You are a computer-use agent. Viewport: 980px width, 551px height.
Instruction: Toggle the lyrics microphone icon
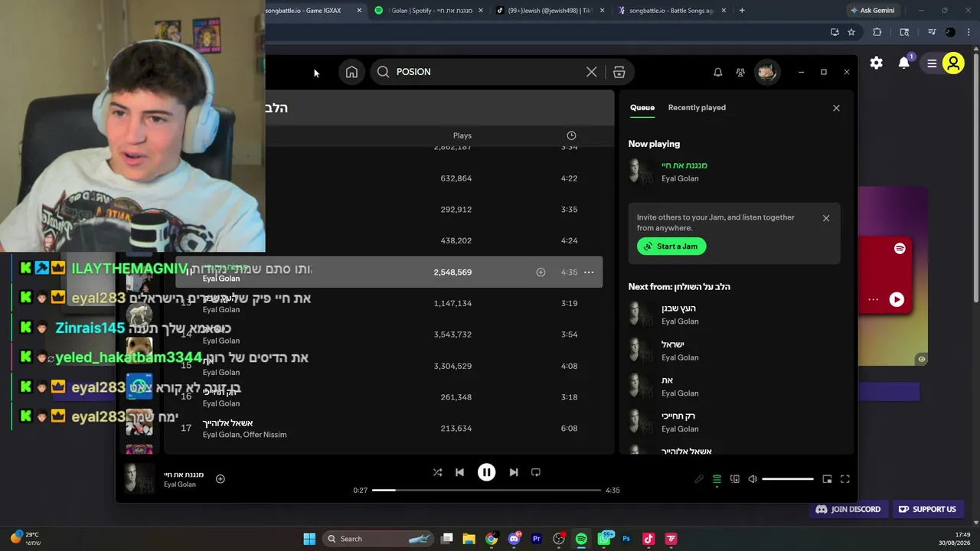[698, 479]
